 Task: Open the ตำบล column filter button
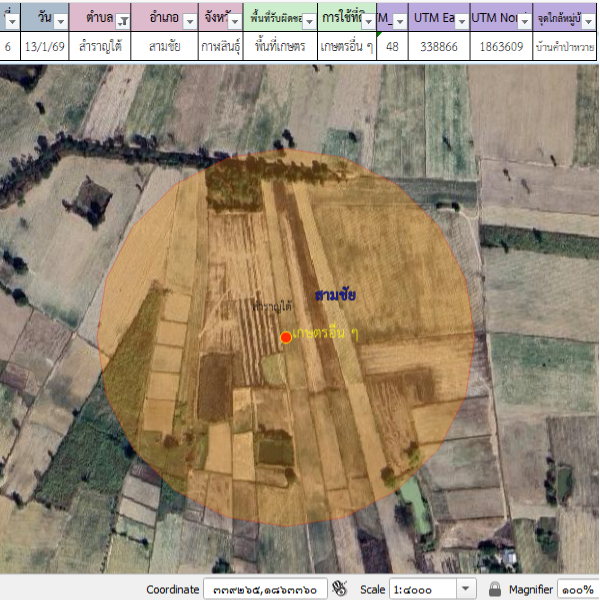click(x=123, y=21)
